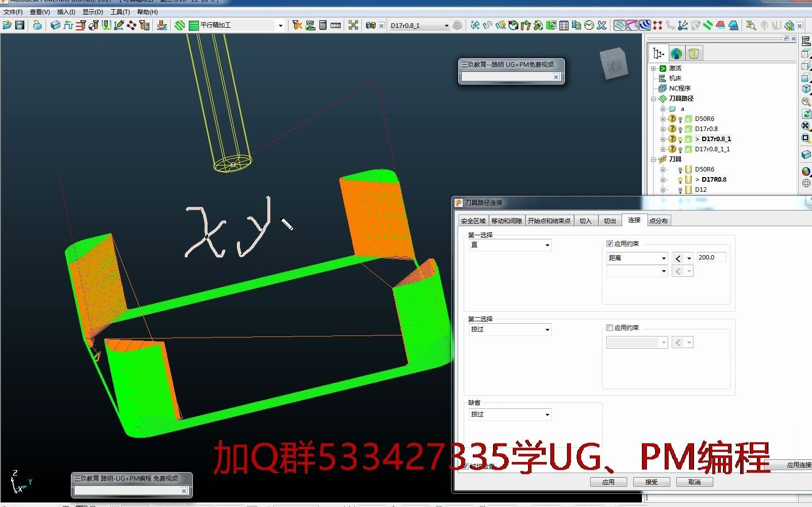
Task: Uncheck the first 应用约束 checkbox
Action: tap(610, 243)
